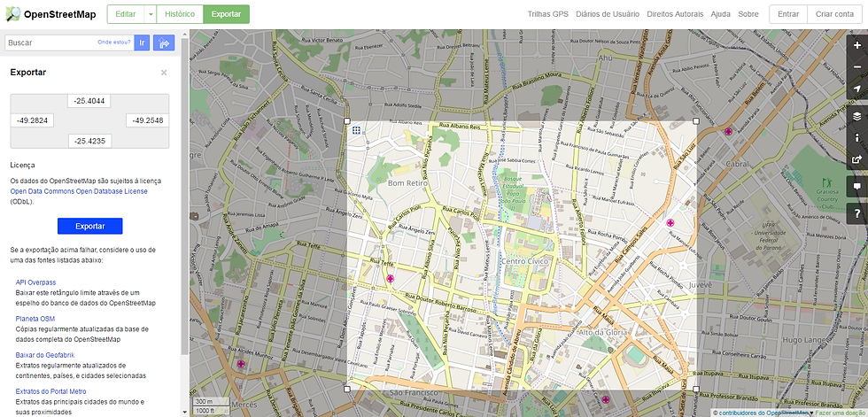
Task: Click the blue grid move handle of selection
Action: click(356, 129)
